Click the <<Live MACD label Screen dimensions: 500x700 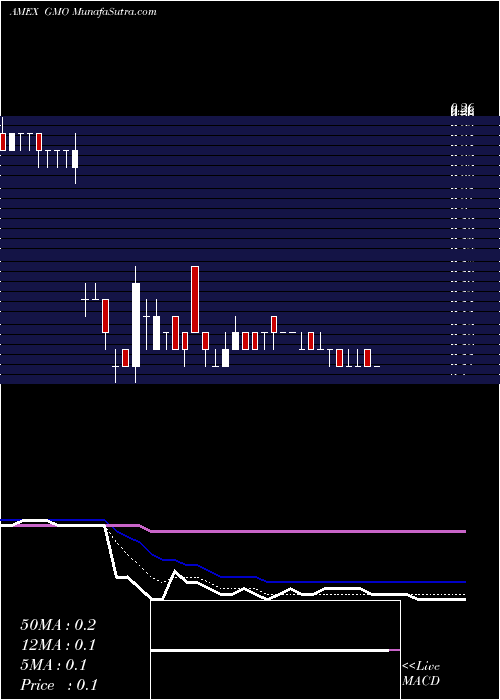pyautogui.click(x=421, y=673)
